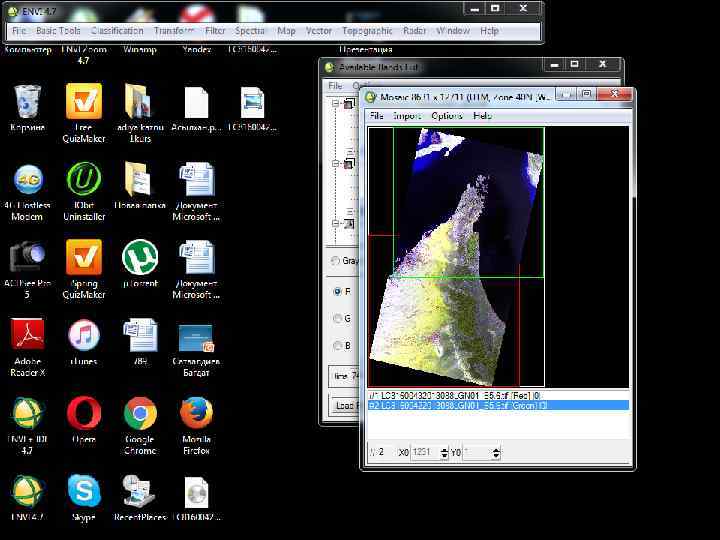Open the Vector menu
This screenshot has height=540, width=720.
[x=319, y=31]
